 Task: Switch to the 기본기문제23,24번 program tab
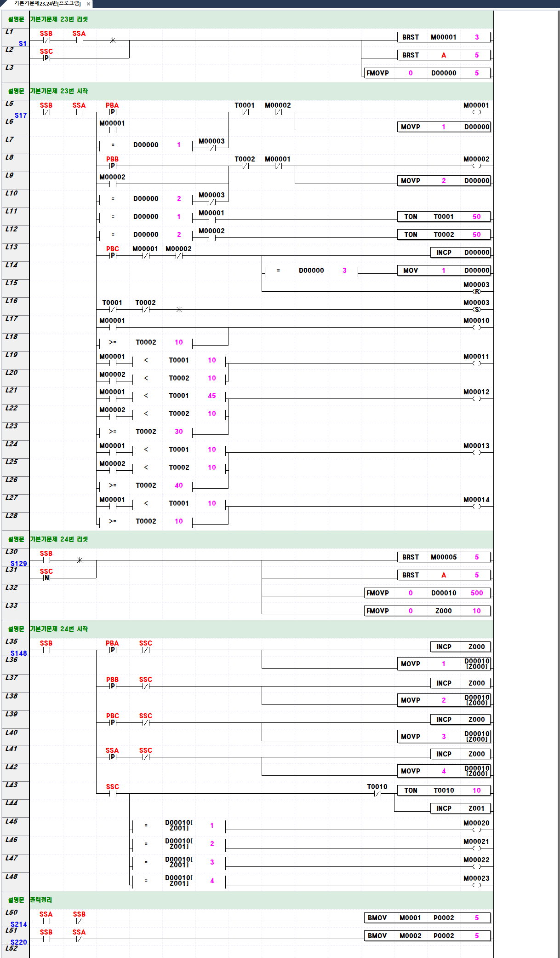coord(47,4)
